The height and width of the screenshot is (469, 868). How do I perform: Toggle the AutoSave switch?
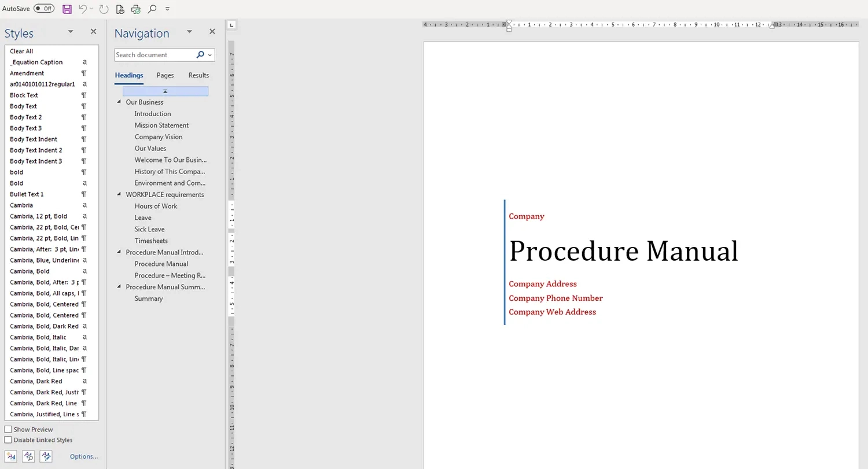click(44, 9)
